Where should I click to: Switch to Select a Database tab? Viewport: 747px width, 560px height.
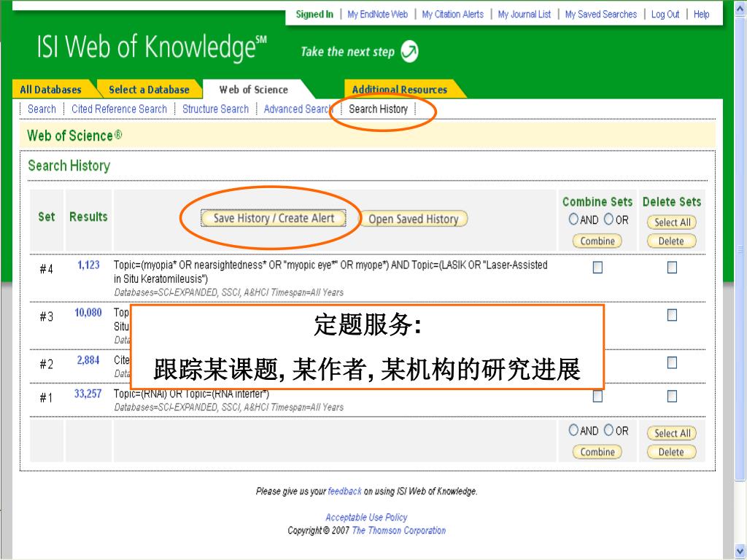(149, 90)
